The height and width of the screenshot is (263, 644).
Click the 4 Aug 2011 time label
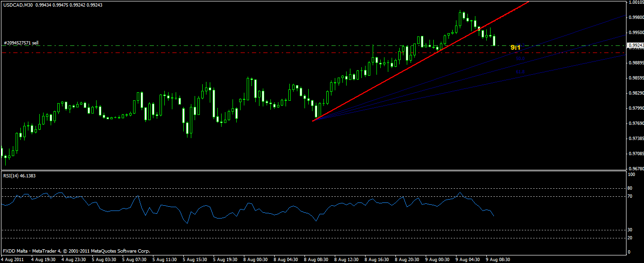click(x=12, y=259)
